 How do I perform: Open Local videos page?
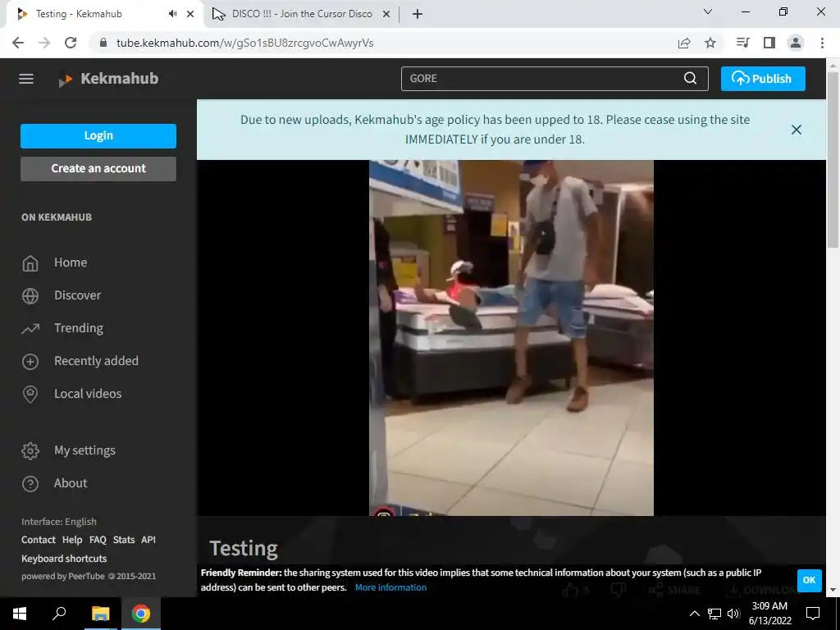pyautogui.click(x=87, y=394)
